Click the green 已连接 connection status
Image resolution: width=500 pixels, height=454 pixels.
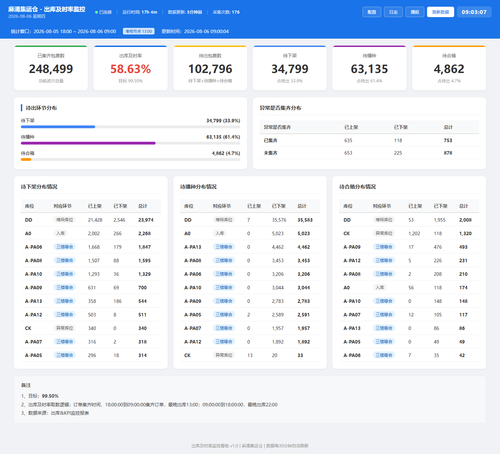[103, 12]
